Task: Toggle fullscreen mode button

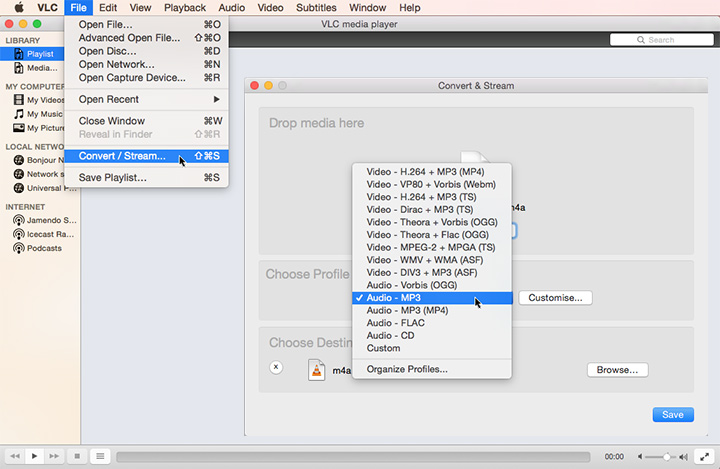Action: pyautogui.click(x=704, y=456)
